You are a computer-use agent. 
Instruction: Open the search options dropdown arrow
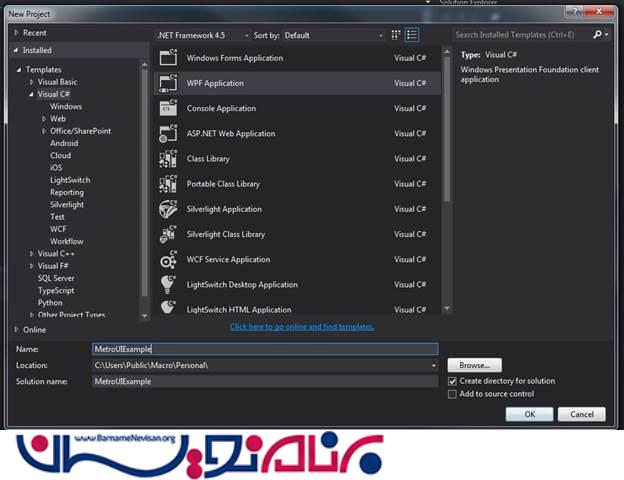pos(606,35)
